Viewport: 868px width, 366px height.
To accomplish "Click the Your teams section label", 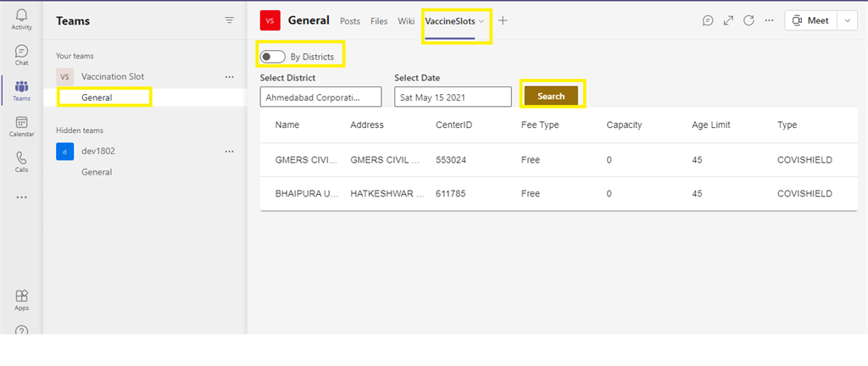I will click(75, 56).
